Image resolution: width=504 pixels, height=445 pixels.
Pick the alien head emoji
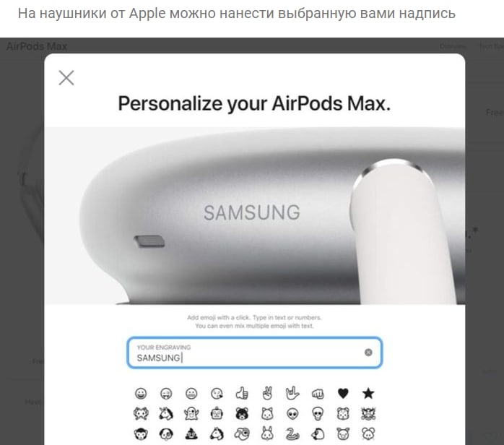coord(292,414)
